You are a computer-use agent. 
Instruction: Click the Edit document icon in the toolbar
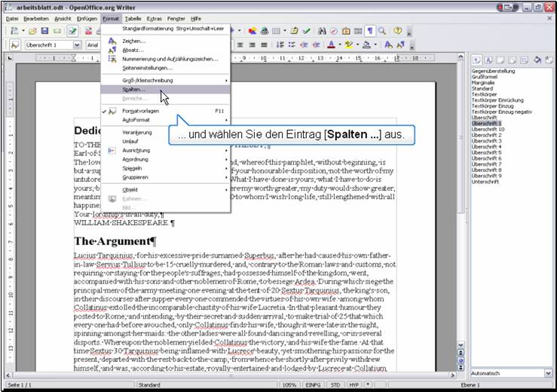[x=73, y=31]
